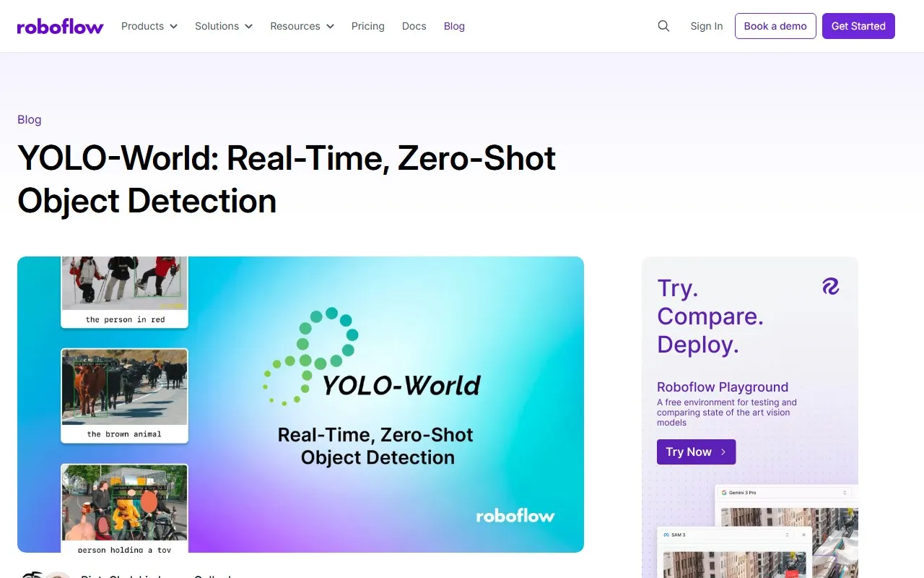The image size is (924, 578).
Task: Click the Get Started button
Action: pos(858,25)
